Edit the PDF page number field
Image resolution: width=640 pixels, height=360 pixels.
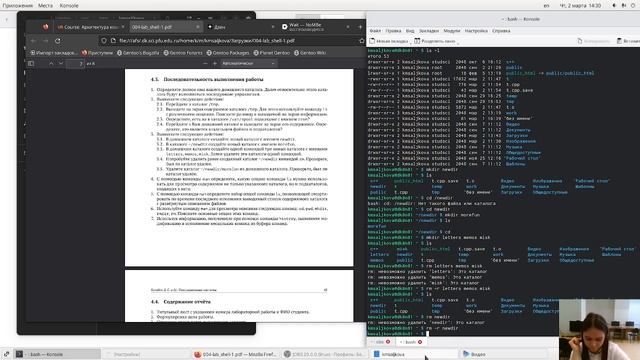pos(76,64)
